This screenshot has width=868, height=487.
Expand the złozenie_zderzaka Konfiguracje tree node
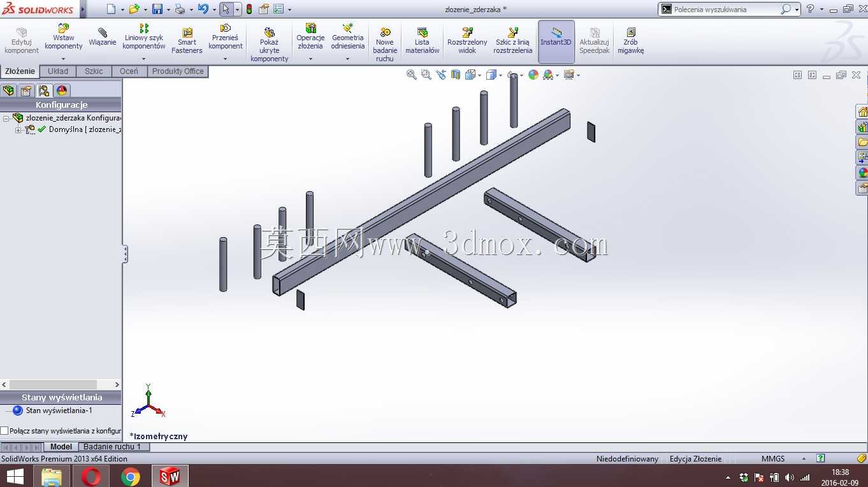pos(6,118)
